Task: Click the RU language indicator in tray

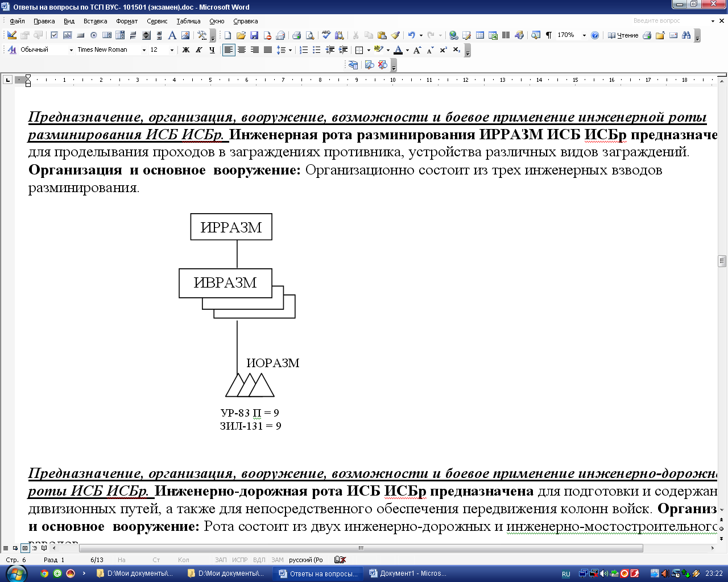Action: (x=566, y=574)
